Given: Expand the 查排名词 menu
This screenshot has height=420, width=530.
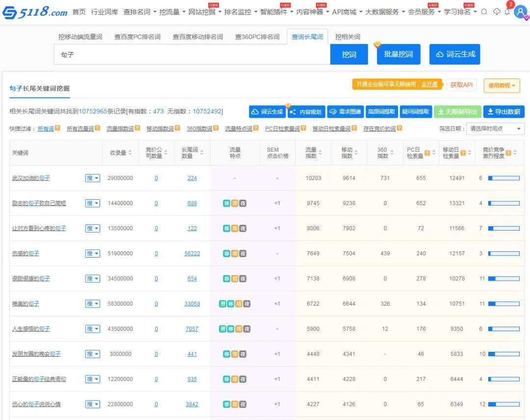Looking at the screenshot, I should pos(139,12).
